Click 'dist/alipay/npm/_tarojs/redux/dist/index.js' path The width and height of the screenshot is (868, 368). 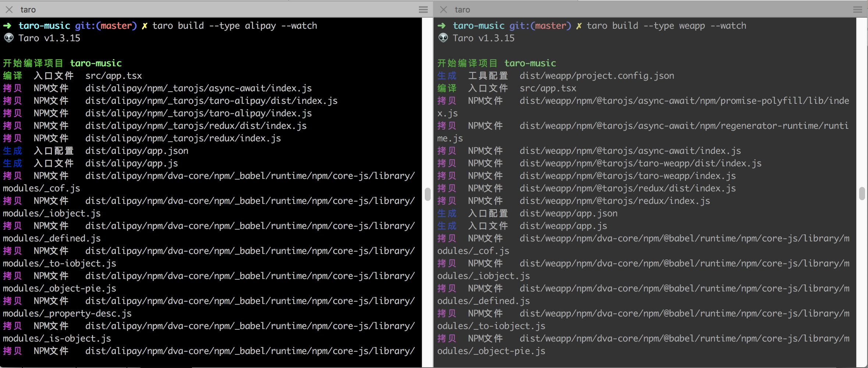click(196, 126)
